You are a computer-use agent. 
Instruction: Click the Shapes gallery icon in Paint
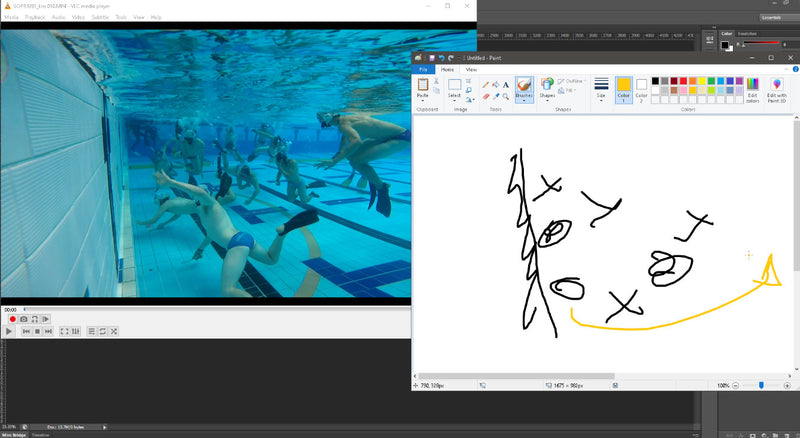[x=547, y=84]
